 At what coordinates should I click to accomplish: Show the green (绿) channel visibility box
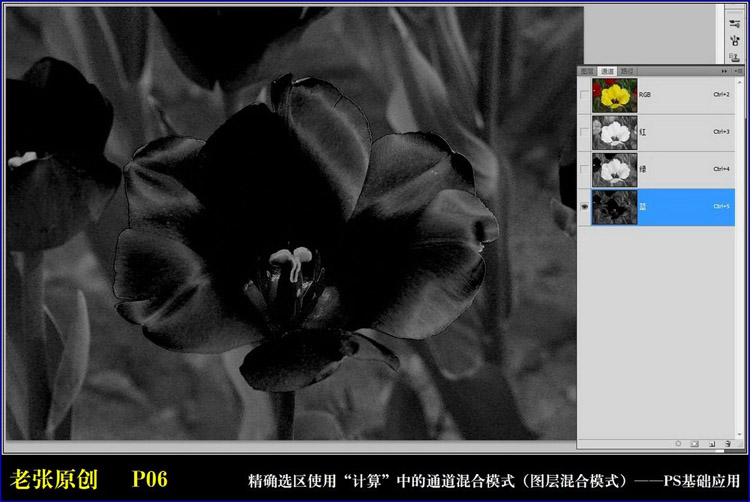[584, 169]
